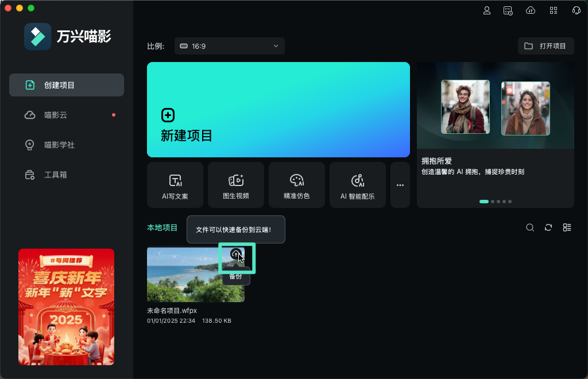Expand more tools with the ellipsis button

point(400,185)
